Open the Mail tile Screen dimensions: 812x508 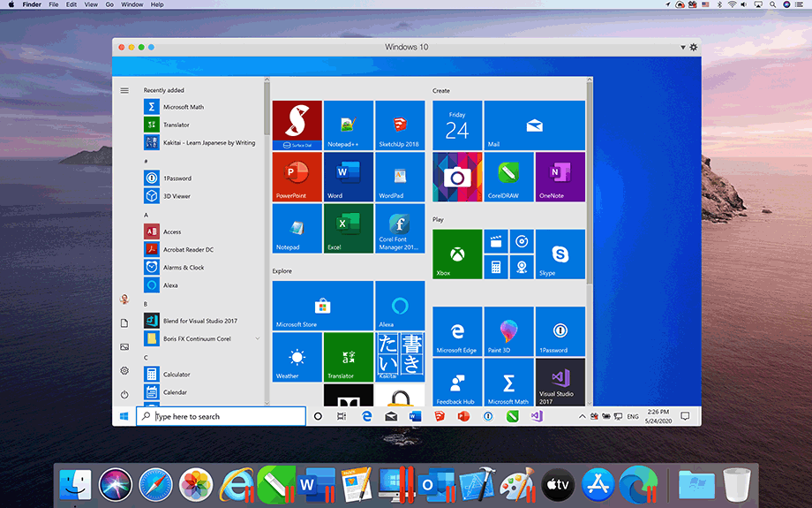click(x=535, y=125)
